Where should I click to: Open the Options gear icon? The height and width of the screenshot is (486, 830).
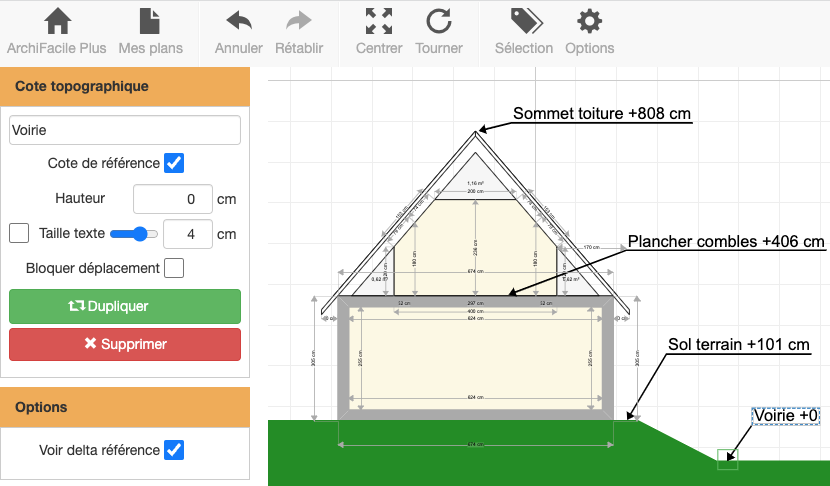pos(590,22)
